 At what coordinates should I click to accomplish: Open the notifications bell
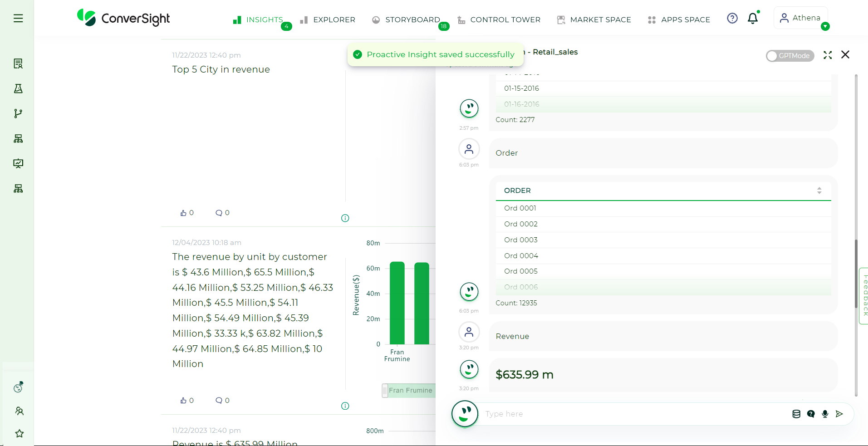click(x=753, y=18)
